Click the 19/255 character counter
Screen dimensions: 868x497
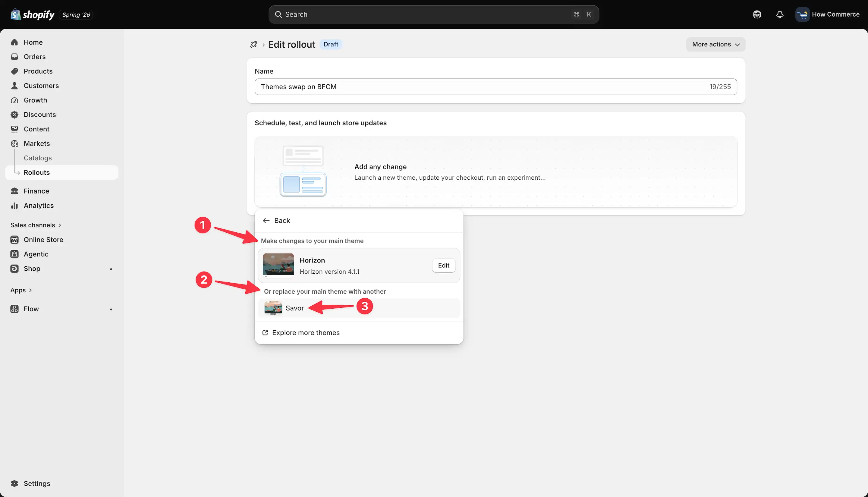720,87
